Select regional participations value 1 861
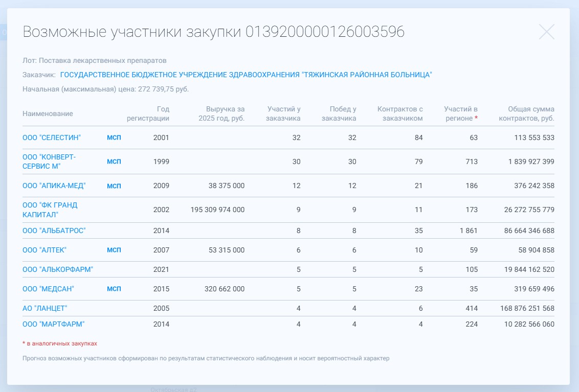579x392 pixels. [x=469, y=230]
